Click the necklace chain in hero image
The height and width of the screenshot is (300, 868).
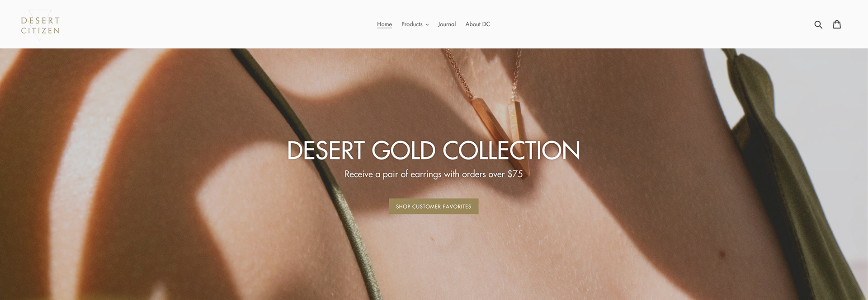coord(457,72)
